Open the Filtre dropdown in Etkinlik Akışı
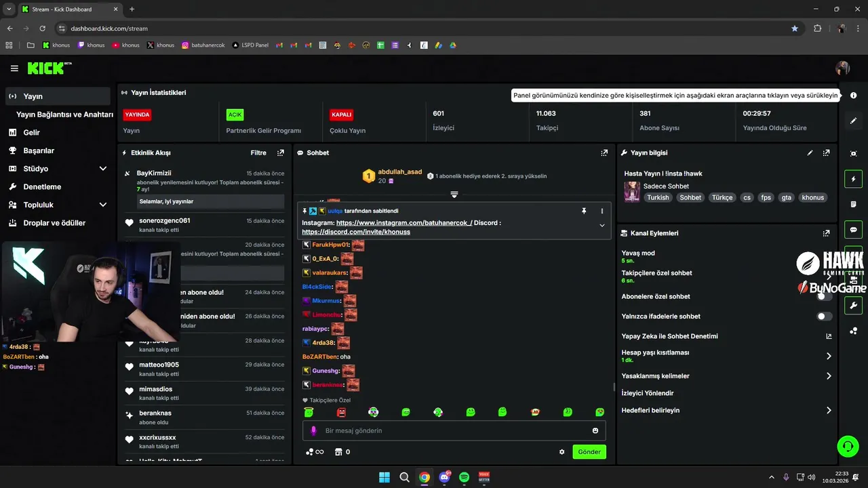868x488 pixels. pos(258,153)
